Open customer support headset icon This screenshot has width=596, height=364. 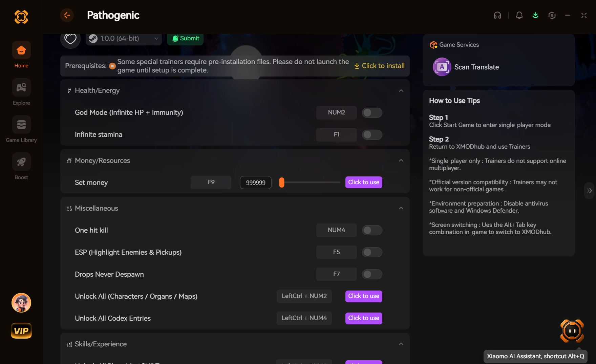pos(497,15)
